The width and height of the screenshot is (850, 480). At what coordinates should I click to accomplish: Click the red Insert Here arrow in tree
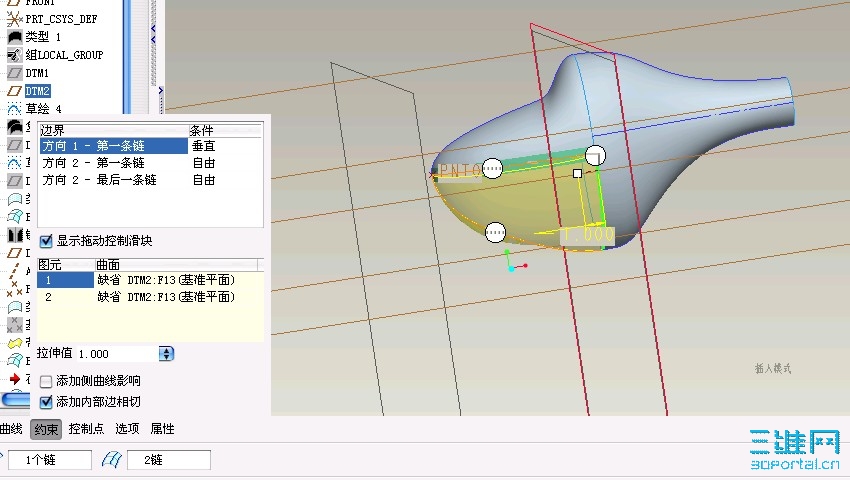point(15,379)
